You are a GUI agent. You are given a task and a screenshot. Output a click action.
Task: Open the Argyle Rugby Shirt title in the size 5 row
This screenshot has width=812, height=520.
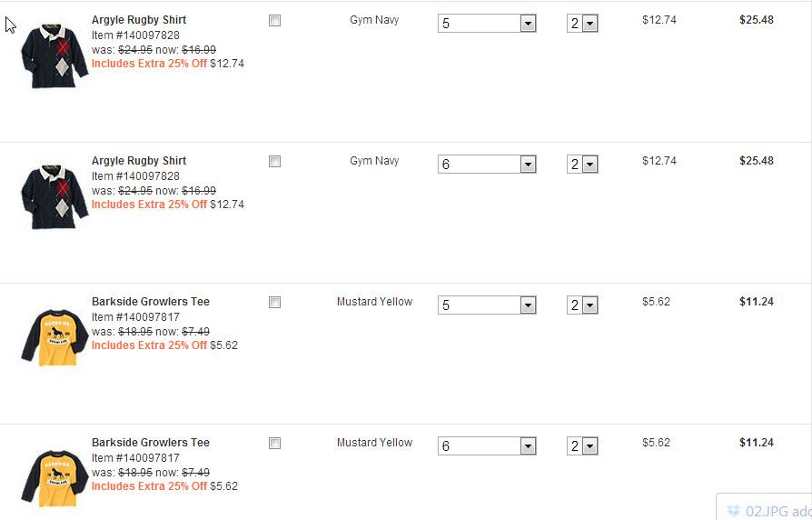pos(139,20)
